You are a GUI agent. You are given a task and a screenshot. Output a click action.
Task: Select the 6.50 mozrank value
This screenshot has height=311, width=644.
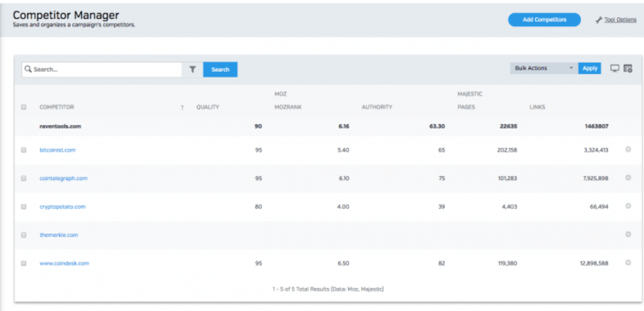pos(343,263)
